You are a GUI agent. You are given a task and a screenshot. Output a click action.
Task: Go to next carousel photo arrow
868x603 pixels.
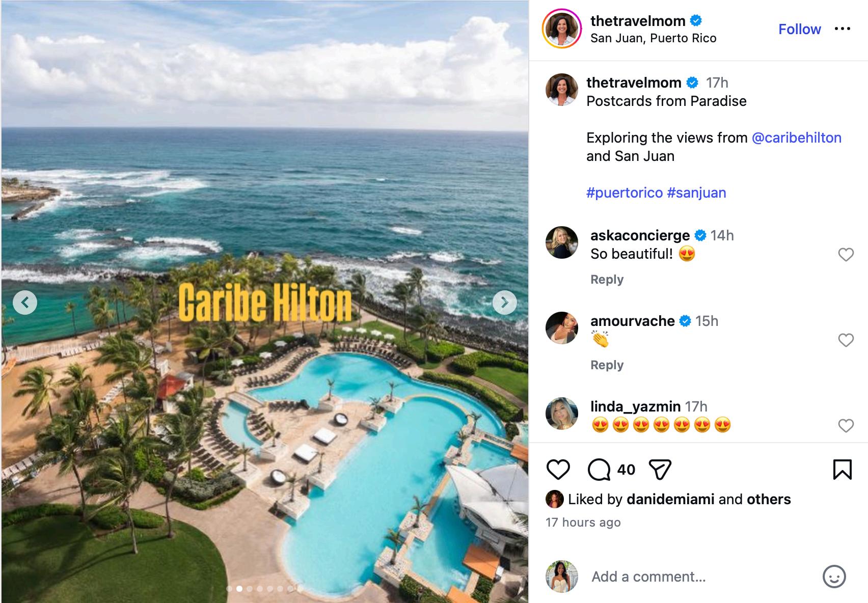coord(504,303)
